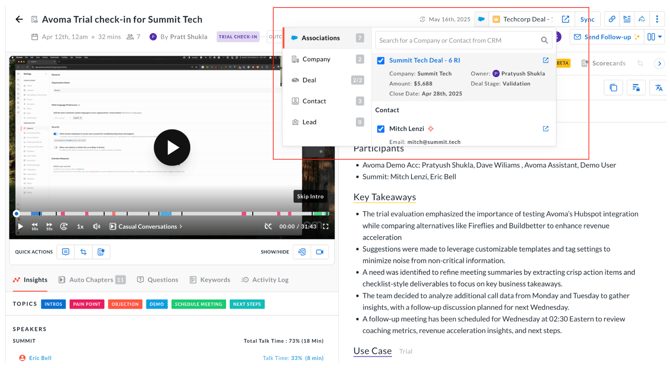Open Mitch Lenzi contact external link icon

546,129
